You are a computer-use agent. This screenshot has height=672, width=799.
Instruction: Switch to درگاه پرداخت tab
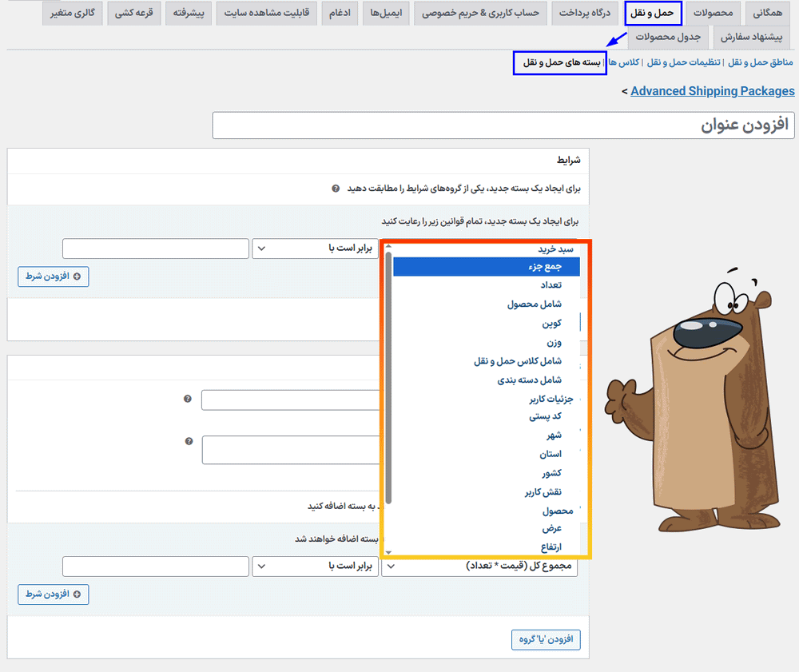tap(585, 13)
